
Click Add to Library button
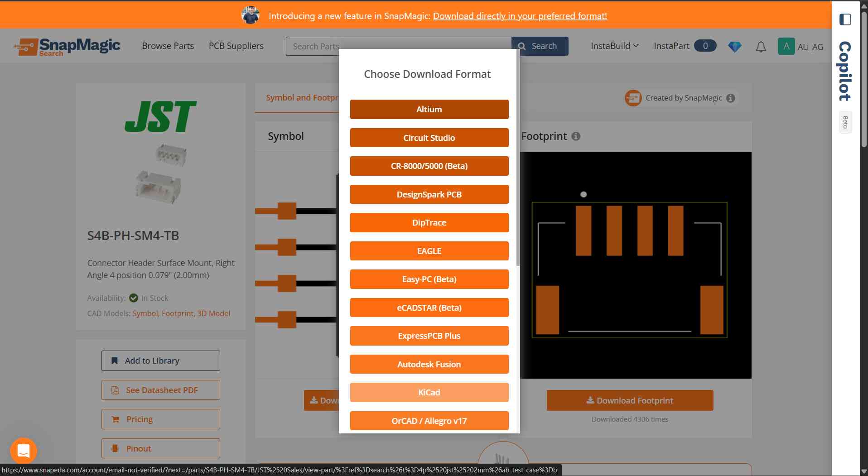(x=161, y=361)
